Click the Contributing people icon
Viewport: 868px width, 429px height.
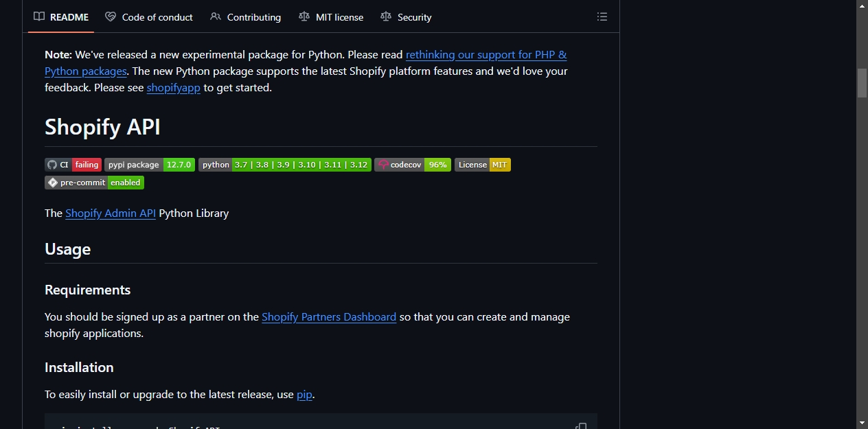(216, 17)
